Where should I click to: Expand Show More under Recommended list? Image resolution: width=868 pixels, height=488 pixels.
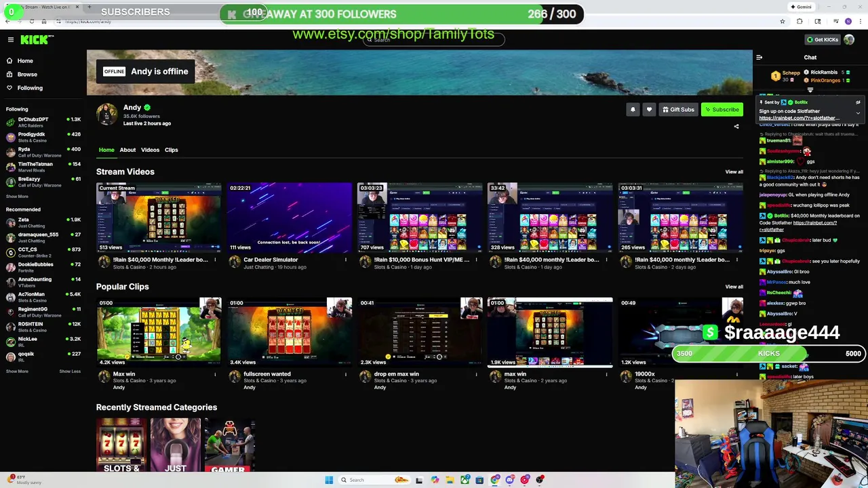click(17, 371)
